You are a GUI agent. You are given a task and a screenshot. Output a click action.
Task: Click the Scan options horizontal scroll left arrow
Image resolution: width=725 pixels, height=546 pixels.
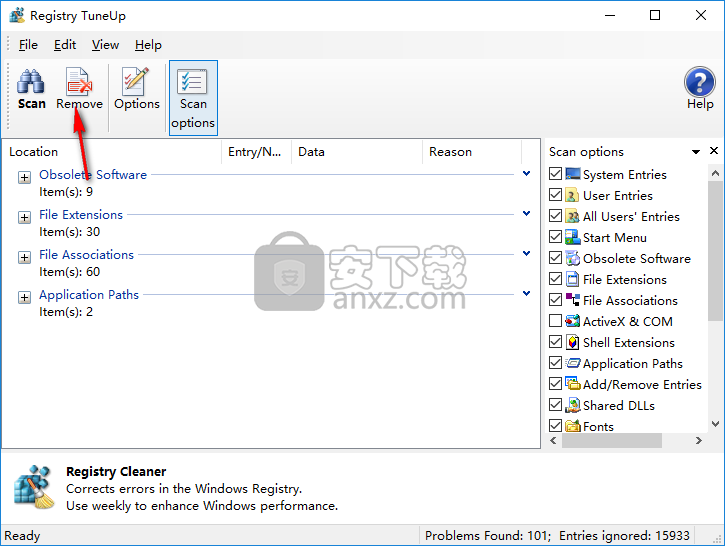pos(553,441)
